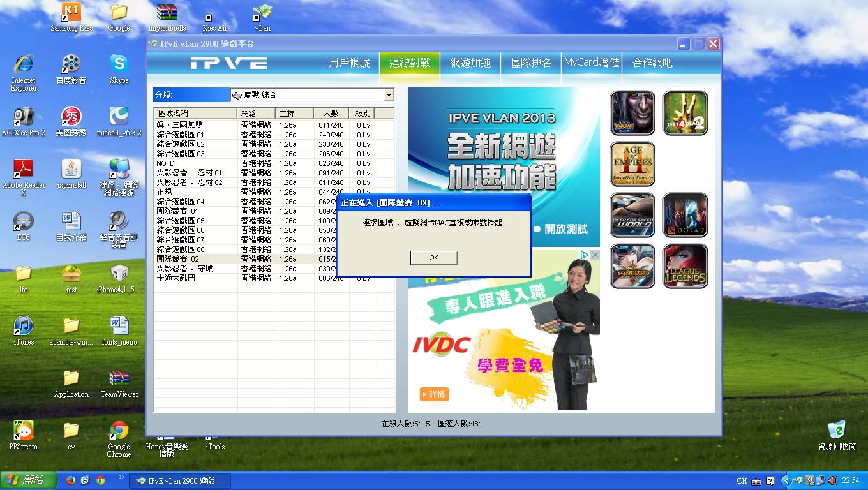Click the 開始 Start button

tap(26, 480)
